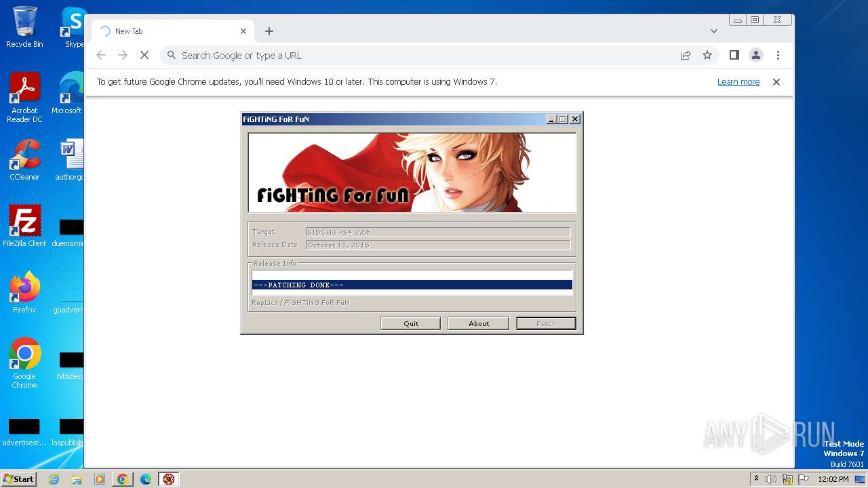Click the Release Date field October 11, 2015
The width and height of the screenshot is (868, 488).
[x=438, y=245]
